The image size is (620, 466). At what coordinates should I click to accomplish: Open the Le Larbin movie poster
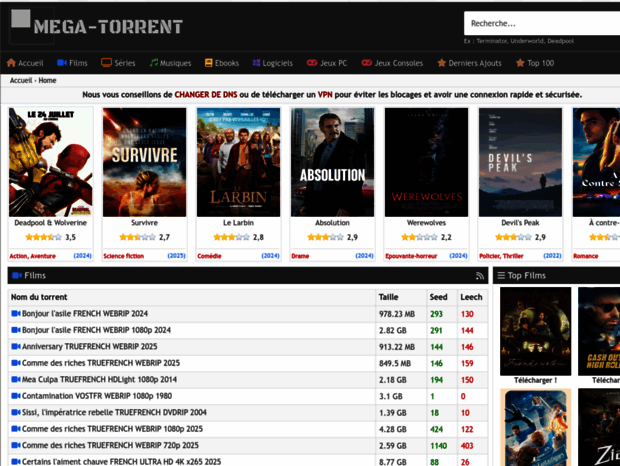click(x=238, y=162)
